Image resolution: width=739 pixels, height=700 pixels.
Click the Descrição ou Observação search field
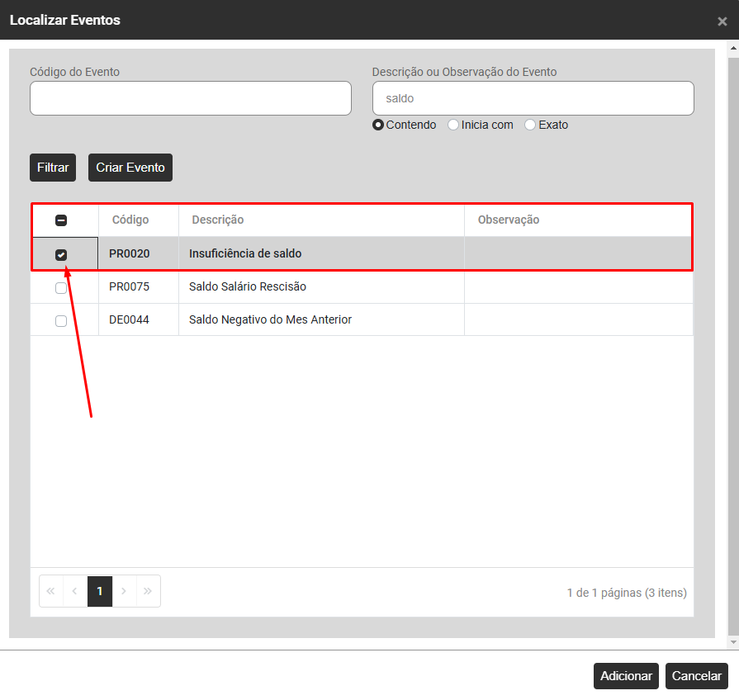click(x=533, y=98)
